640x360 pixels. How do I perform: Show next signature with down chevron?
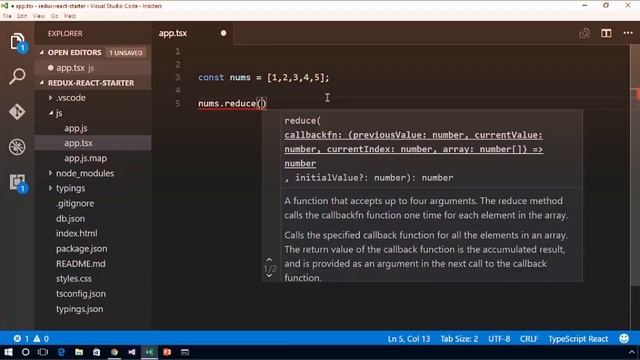[x=269, y=276]
